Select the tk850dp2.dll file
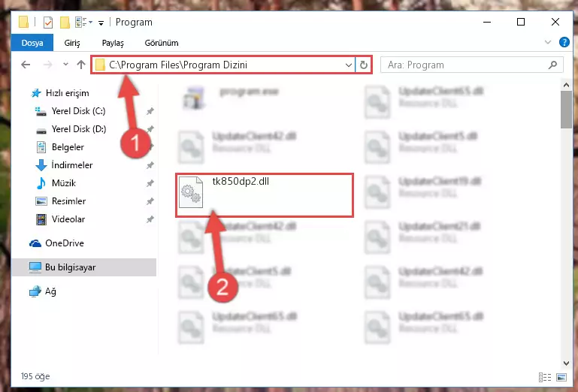This screenshot has height=392, width=578. 265,195
